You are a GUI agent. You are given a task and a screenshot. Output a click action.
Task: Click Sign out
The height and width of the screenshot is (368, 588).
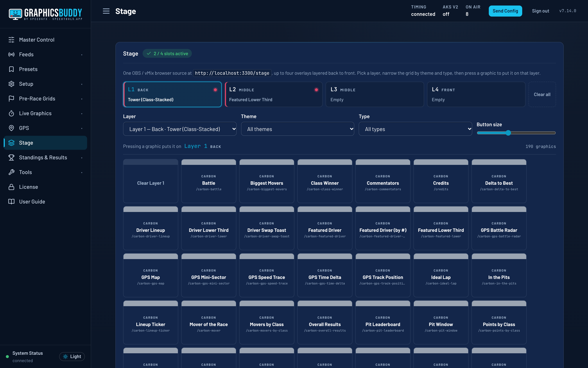click(x=540, y=11)
